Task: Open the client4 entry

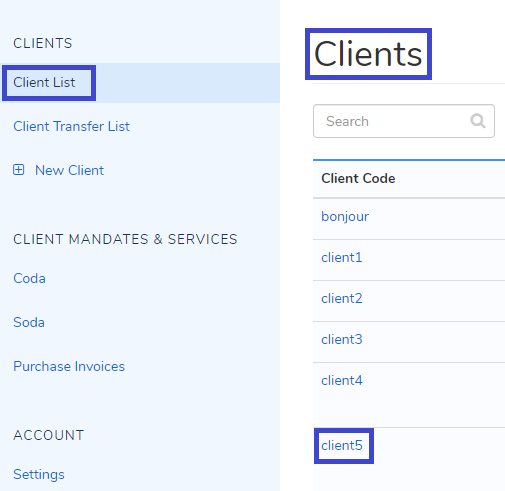Action: point(342,381)
